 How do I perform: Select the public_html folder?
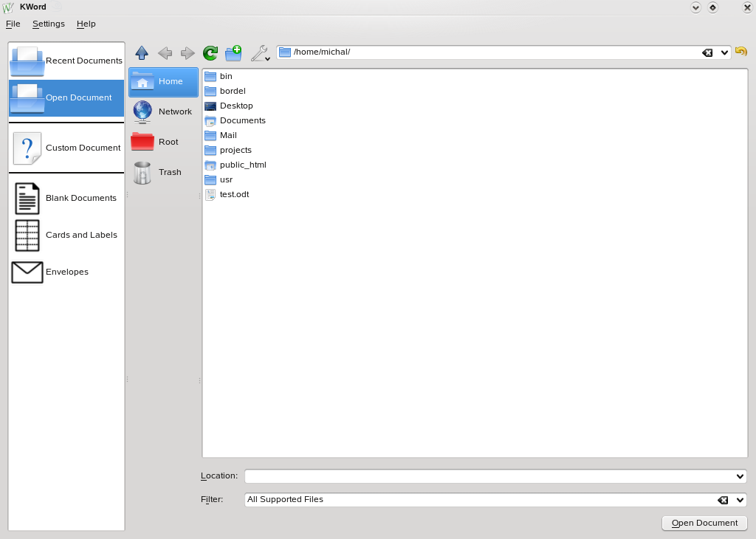tap(236, 165)
